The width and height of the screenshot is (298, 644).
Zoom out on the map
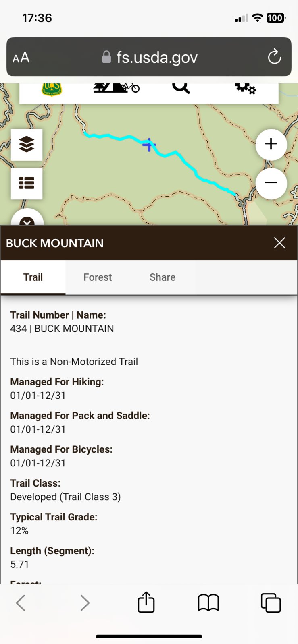(271, 183)
